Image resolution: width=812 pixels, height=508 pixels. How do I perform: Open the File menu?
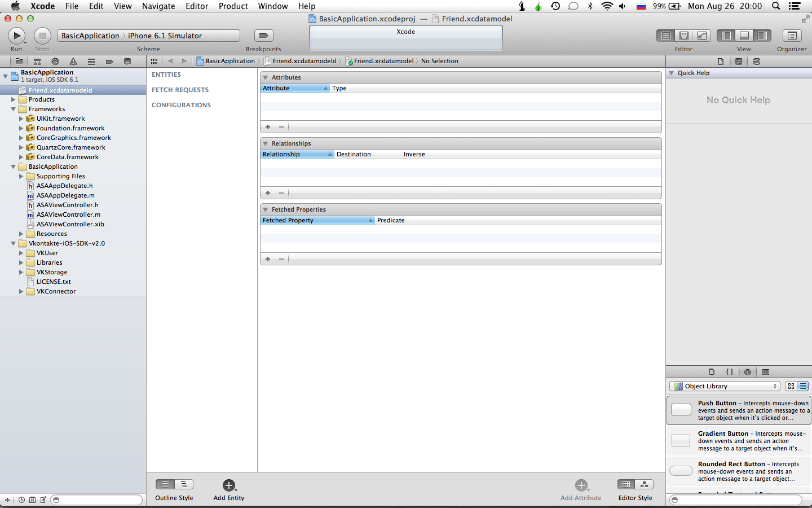[x=72, y=6]
